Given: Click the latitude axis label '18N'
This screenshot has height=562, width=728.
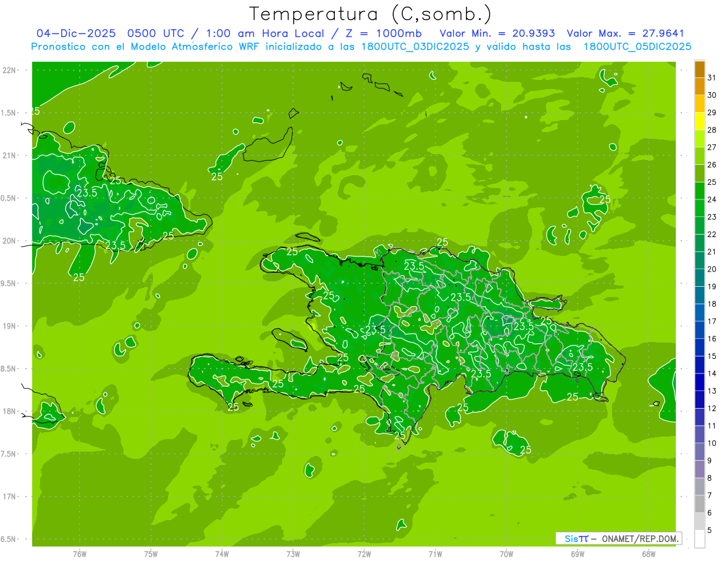Looking at the screenshot, I should (x=9, y=411).
